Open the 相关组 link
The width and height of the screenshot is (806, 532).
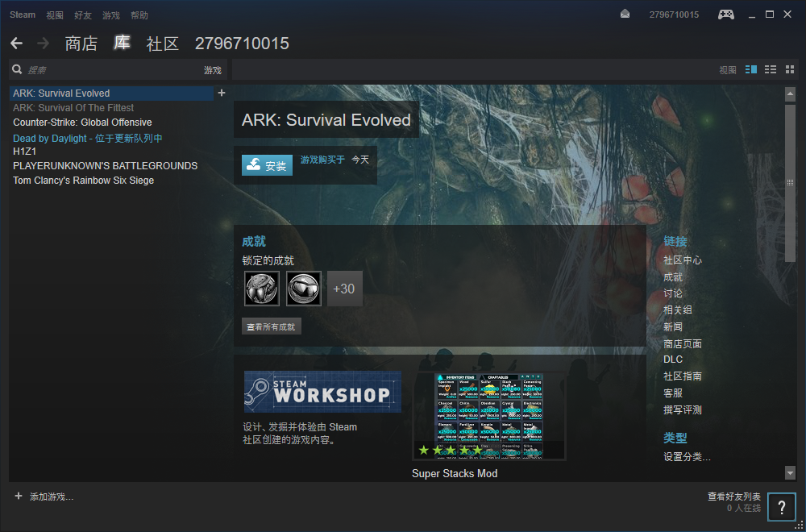click(x=678, y=310)
